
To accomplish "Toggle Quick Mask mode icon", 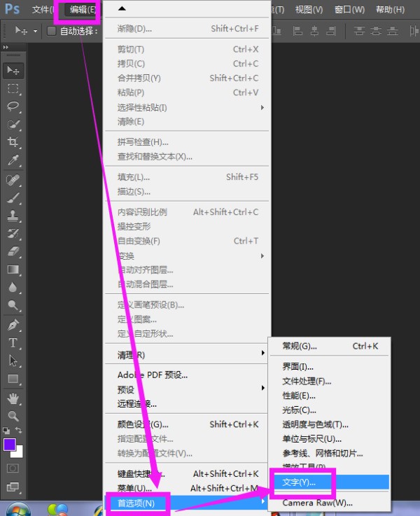I will (13, 467).
